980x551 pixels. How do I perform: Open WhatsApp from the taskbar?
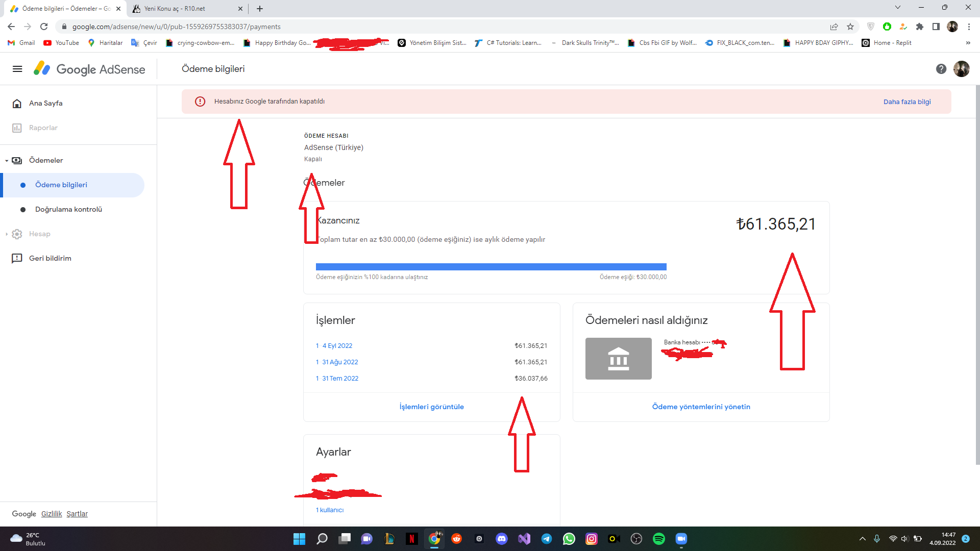569,539
